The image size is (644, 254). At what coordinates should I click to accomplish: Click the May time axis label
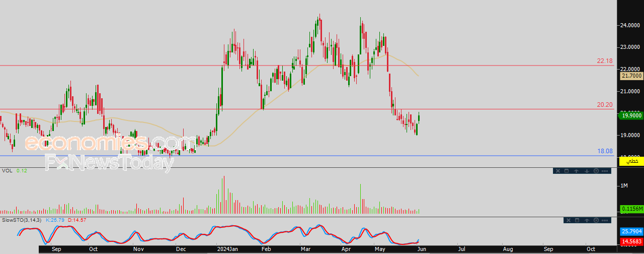pos(380,249)
